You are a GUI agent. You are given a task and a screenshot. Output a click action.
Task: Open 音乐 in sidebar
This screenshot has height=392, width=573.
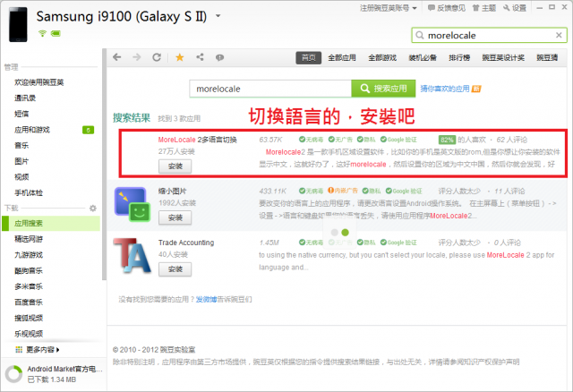tap(21, 145)
